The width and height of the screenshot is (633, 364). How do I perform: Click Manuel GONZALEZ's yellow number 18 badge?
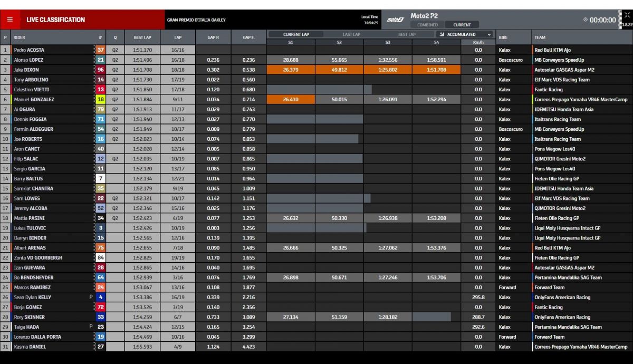pyautogui.click(x=101, y=99)
